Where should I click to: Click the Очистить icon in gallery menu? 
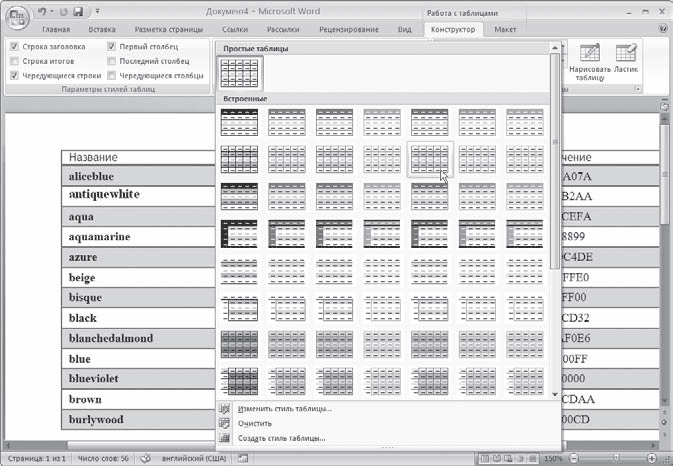point(224,423)
